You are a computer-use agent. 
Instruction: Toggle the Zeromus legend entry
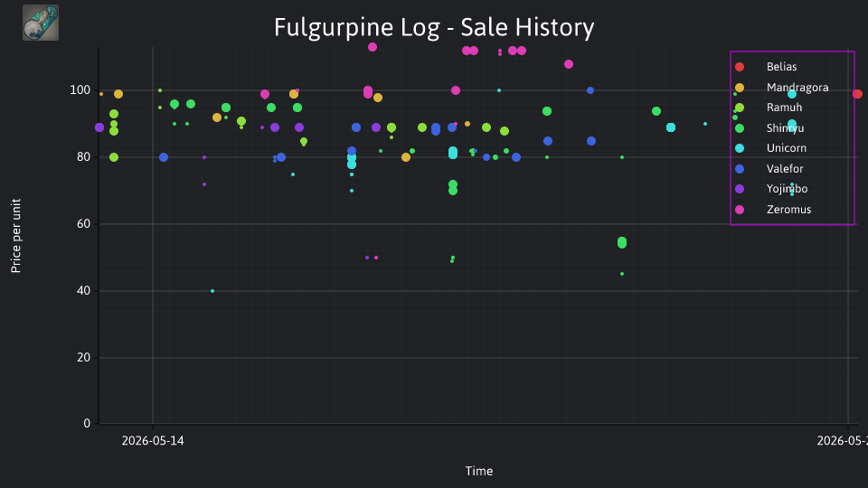788,209
